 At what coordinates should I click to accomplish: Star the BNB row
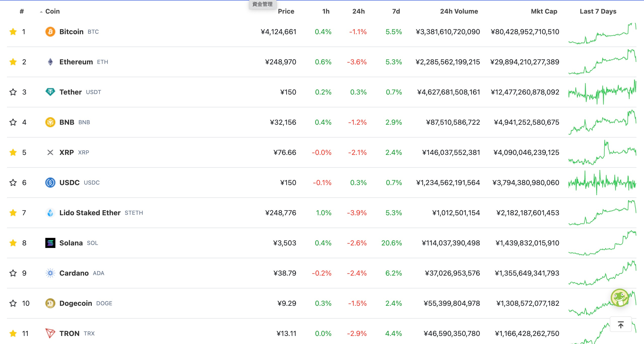13,122
